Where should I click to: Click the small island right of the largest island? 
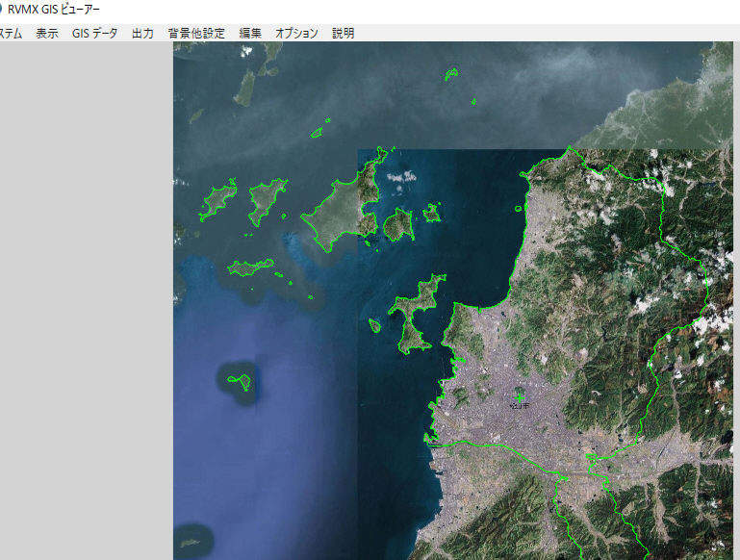click(396, 226)
